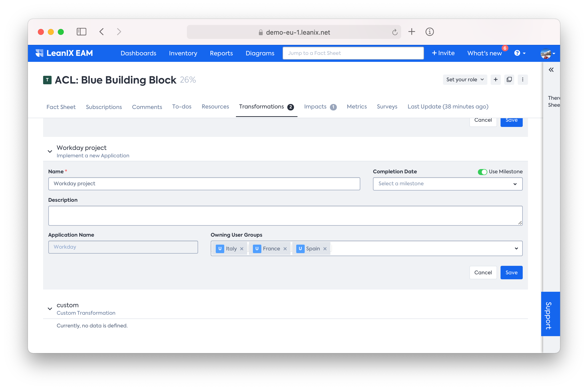Click the Invite button
This screenshot has height=390, width=588.
click(443, 53)
